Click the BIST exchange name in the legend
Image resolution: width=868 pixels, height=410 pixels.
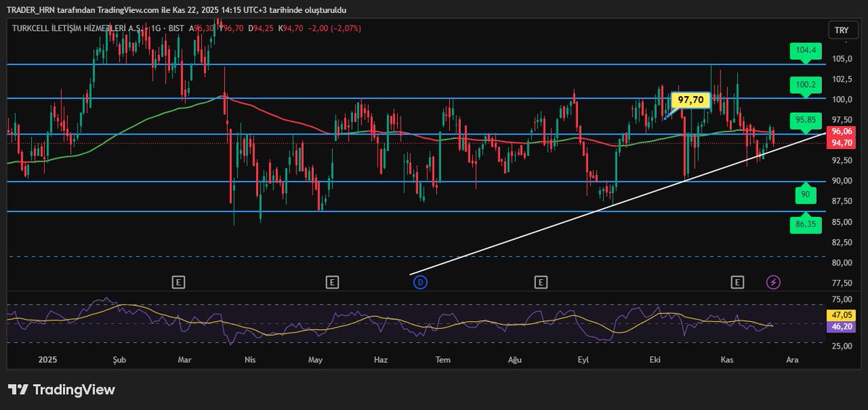click(177, 28)
